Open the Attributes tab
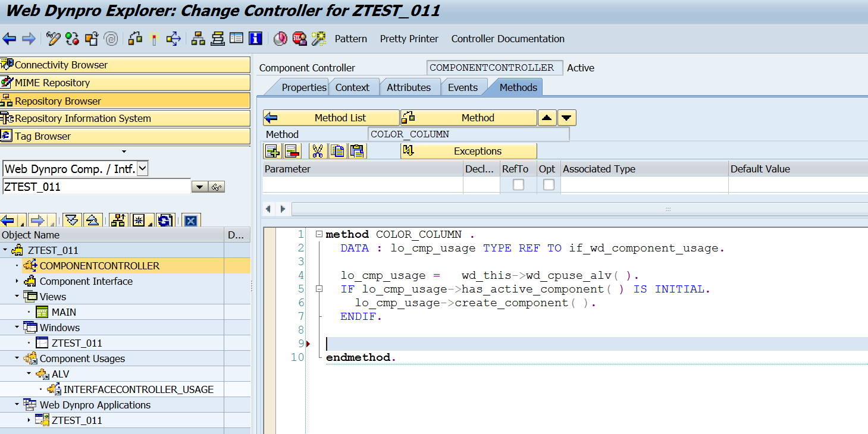The width and height of the screenshot is (868, 434). (409, 87)
